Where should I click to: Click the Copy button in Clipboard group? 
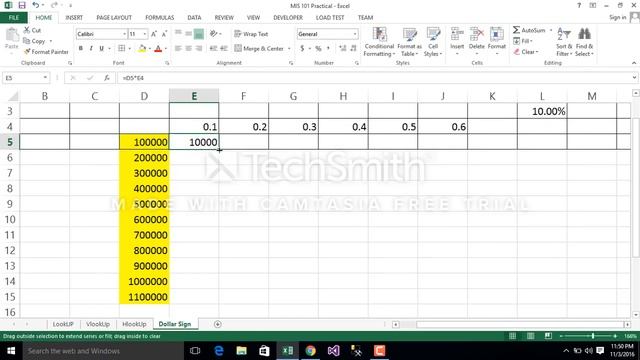tap(34, 41)
